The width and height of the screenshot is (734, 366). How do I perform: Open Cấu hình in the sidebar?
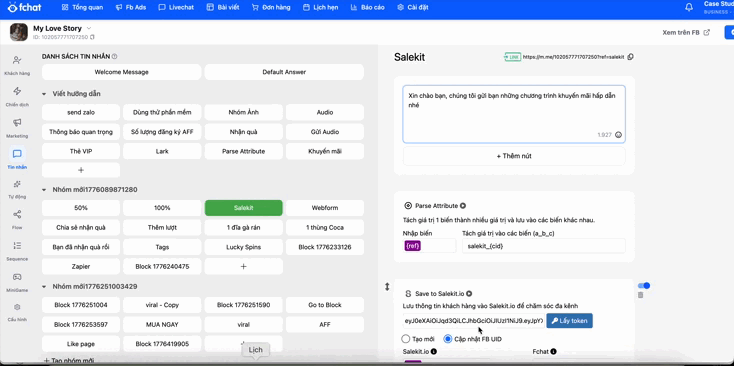tap(17, 312)
